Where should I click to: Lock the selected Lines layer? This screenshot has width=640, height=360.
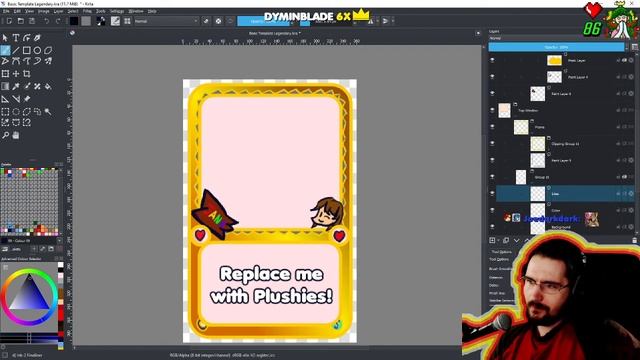(618, 193)
